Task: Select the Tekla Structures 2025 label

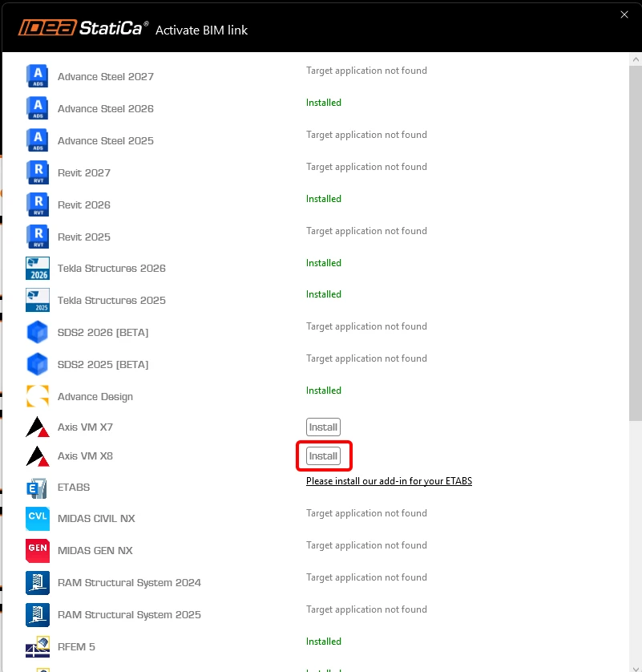Action: (111, 301)
